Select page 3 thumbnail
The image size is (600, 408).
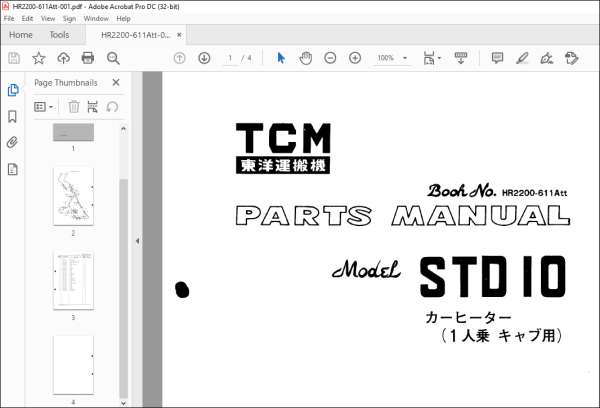[73, 281]
